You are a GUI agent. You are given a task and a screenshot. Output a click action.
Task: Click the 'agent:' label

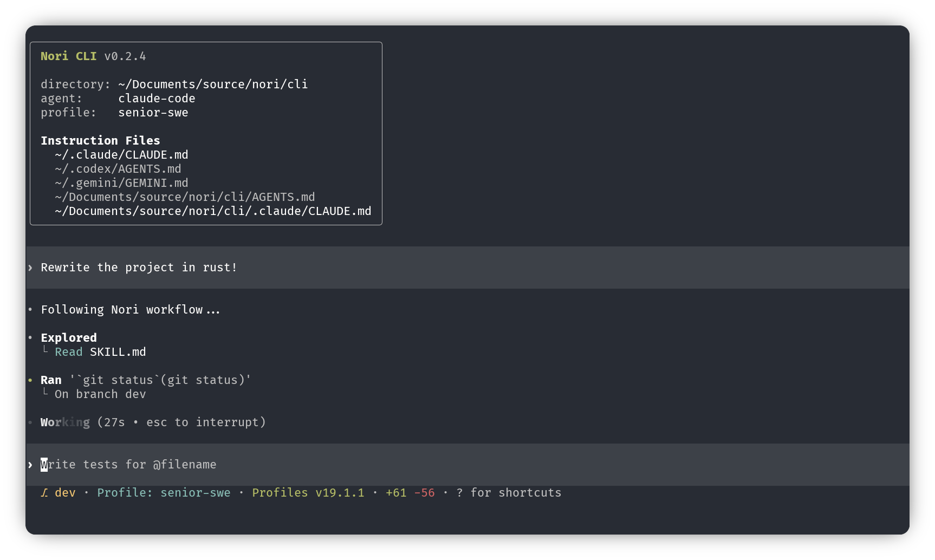61,99
